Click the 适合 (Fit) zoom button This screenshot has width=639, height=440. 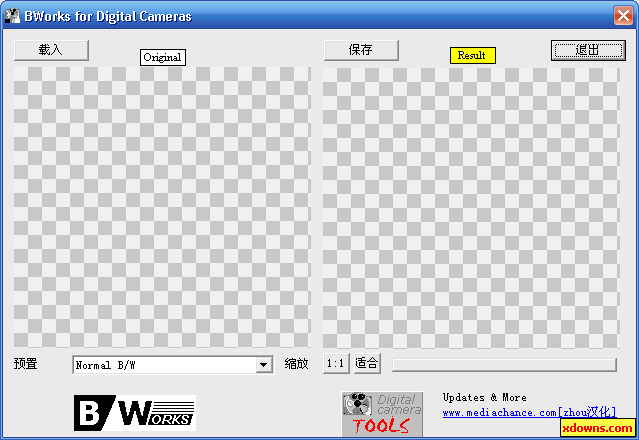point(367,363)
